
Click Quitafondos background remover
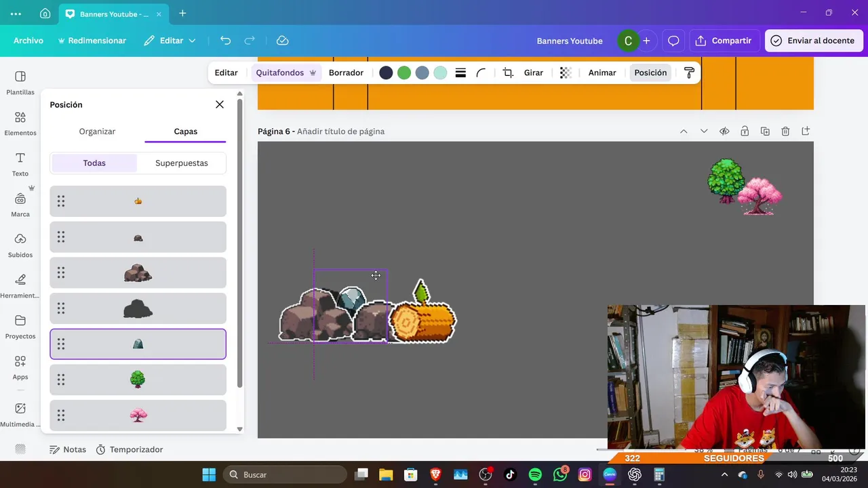point(286,73)
